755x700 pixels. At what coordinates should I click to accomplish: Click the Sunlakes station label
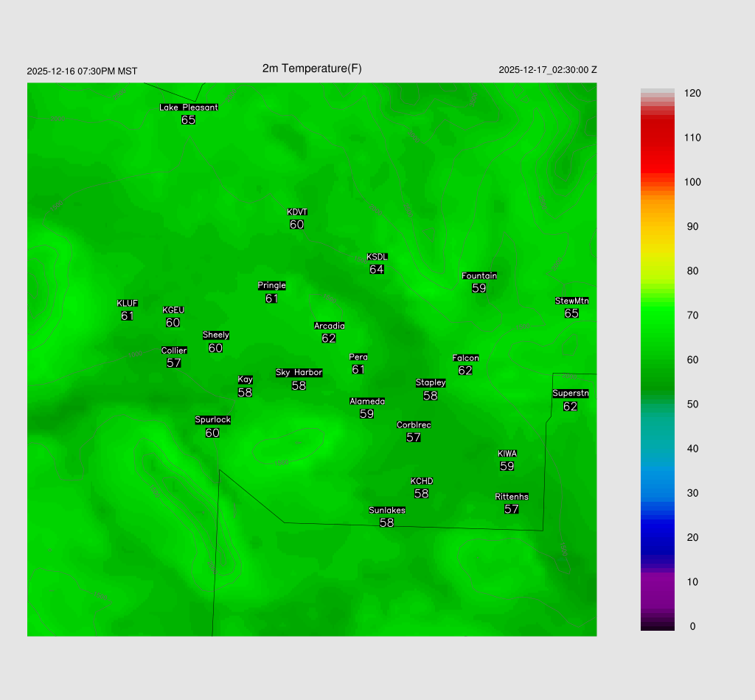(x=387, y=510)
